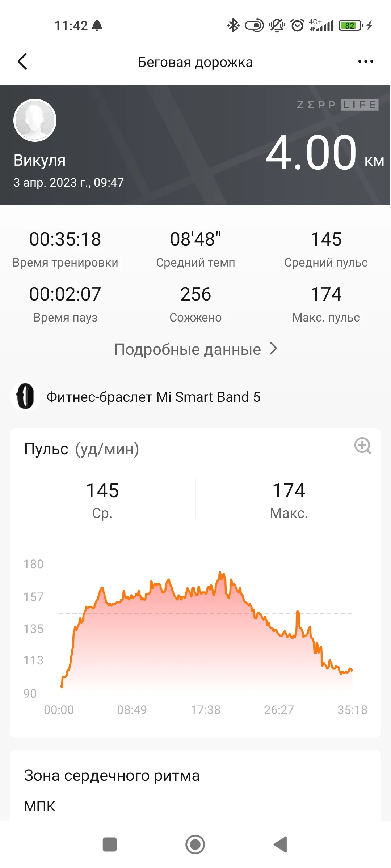Image resolution: width=391 pixels, height=868 pixels.
Task: Open the three-dot more options menu
Action: point(365,61)
